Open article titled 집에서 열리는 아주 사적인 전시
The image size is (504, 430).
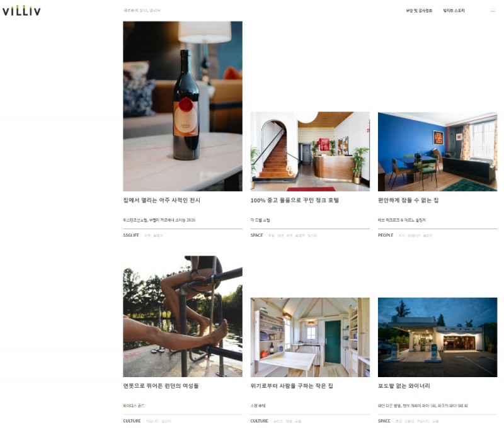pos(162,200)
